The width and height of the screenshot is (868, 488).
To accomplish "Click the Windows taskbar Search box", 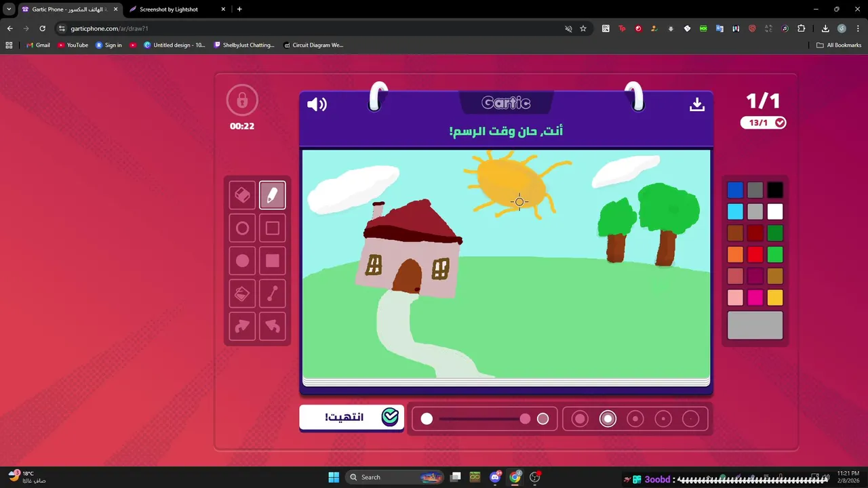I will pyautogui.click(x=396, y=477).
